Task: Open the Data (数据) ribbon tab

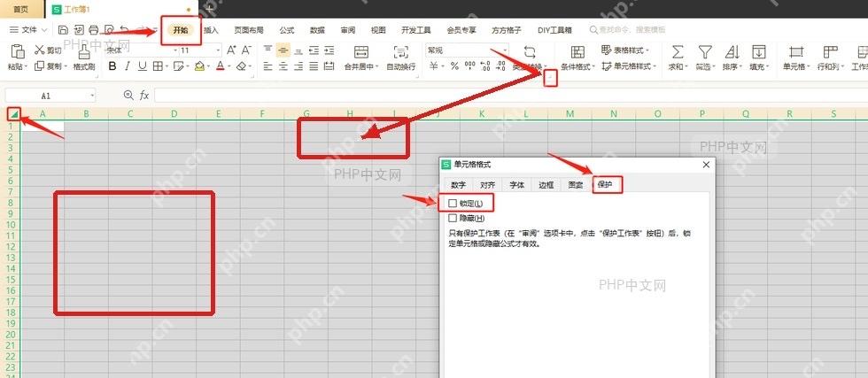Action: coord(317,30)
